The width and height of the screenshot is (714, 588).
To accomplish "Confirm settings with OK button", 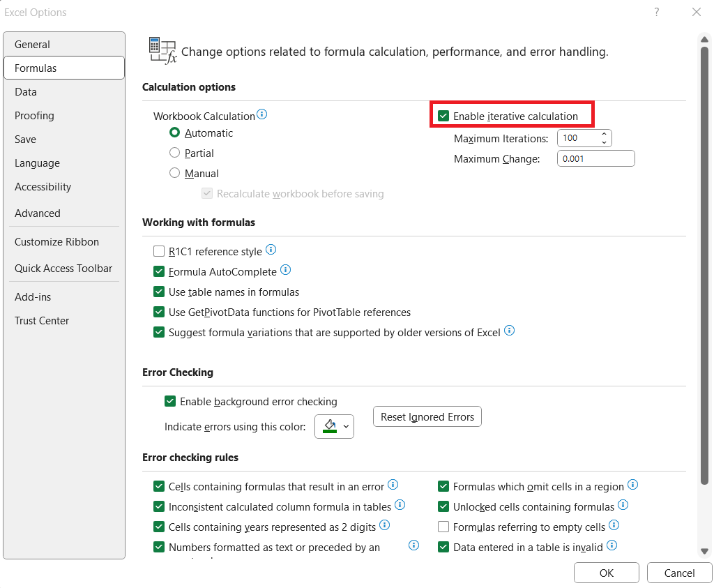I will coord(607,573).
